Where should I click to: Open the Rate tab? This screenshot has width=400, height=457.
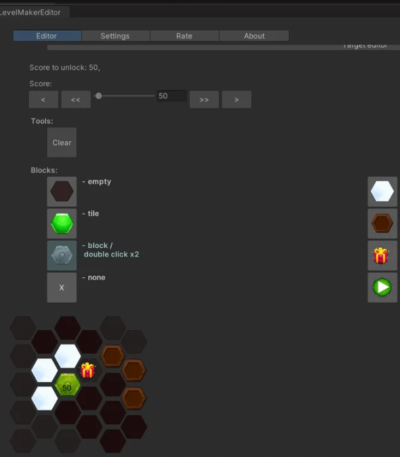pos(184,36)
